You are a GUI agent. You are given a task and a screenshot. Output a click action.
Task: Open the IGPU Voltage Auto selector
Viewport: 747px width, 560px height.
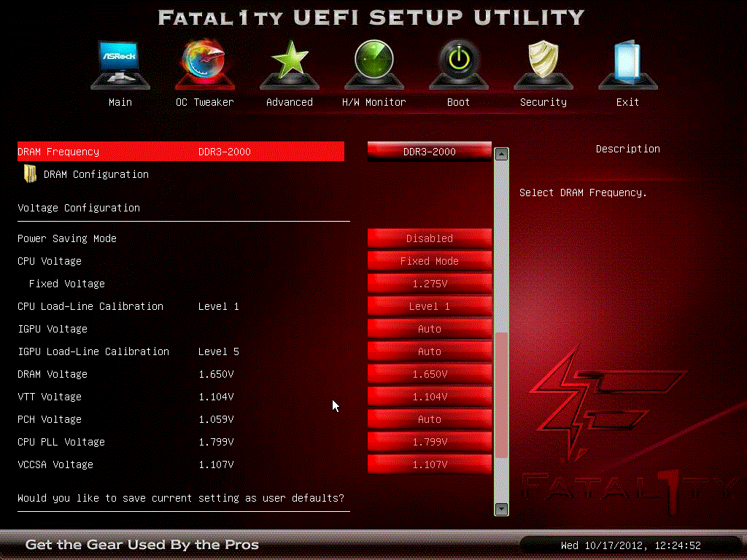[x=430, y=329]
